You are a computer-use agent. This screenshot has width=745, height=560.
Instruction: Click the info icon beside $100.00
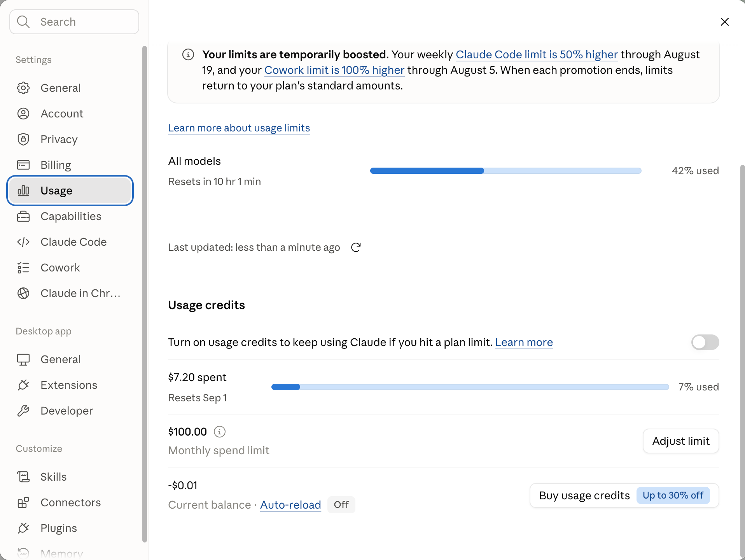point(220,432)
